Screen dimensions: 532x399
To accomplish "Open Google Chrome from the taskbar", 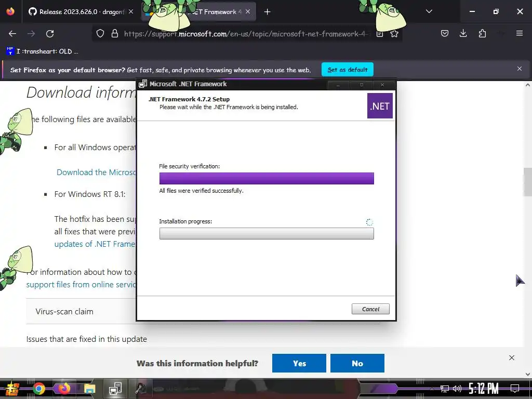I will [39, 389].
